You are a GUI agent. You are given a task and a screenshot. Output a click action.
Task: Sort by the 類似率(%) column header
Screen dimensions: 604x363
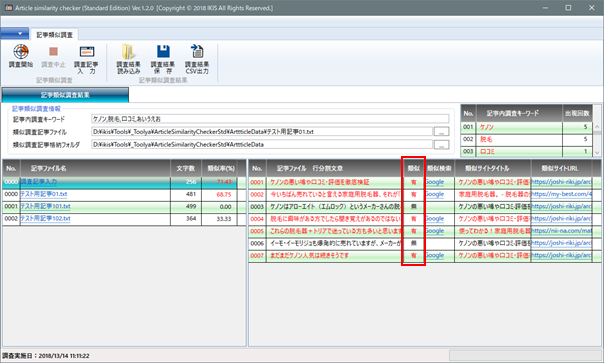click(x=221, y=168)
